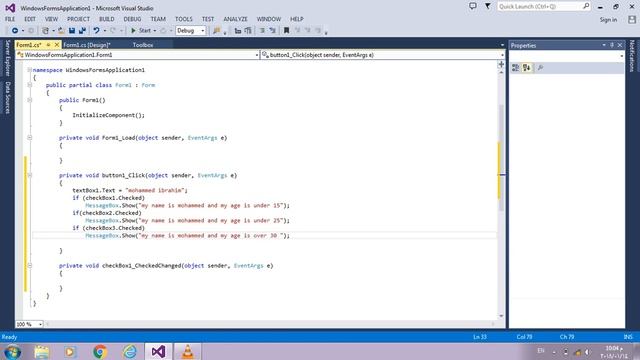The height and width of the screenshot is (360, 640).
Task: Collapse the Form1_Load method outlining box
Action: pos(29,138)
